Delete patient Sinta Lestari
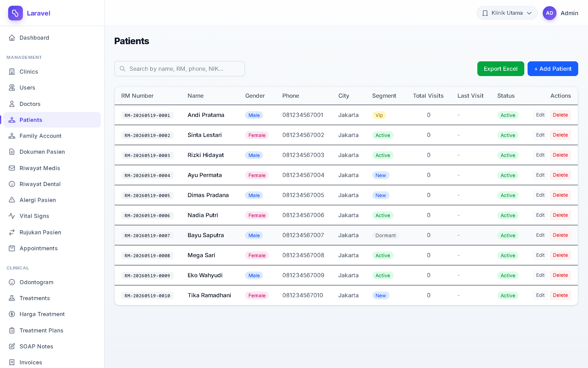Viewport: 588px width, 368px height. [560, 135]
